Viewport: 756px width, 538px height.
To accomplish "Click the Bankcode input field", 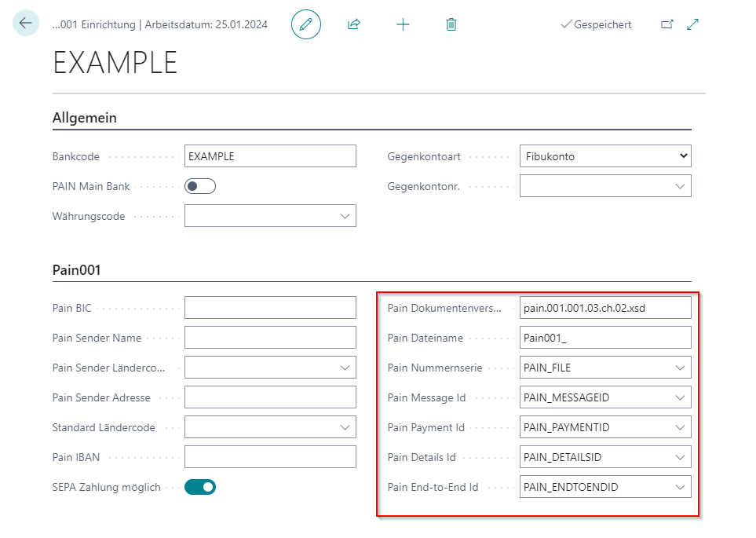I will coord(269,156).
